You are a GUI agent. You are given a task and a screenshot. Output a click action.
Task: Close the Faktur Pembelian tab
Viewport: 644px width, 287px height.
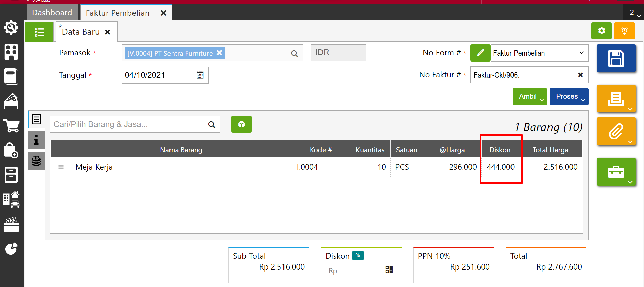tap(164, 13)
